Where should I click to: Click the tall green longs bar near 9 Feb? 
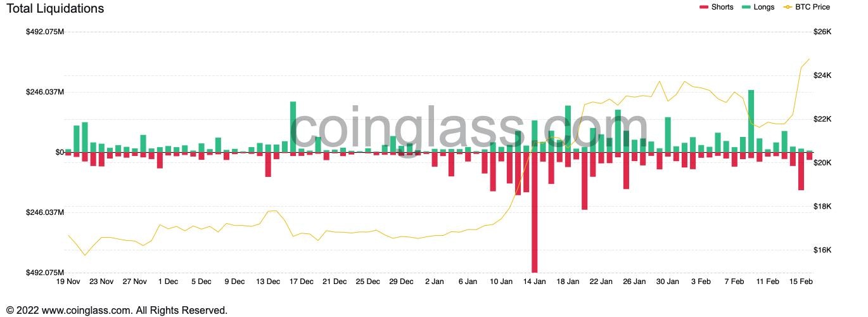pos(751,121)
